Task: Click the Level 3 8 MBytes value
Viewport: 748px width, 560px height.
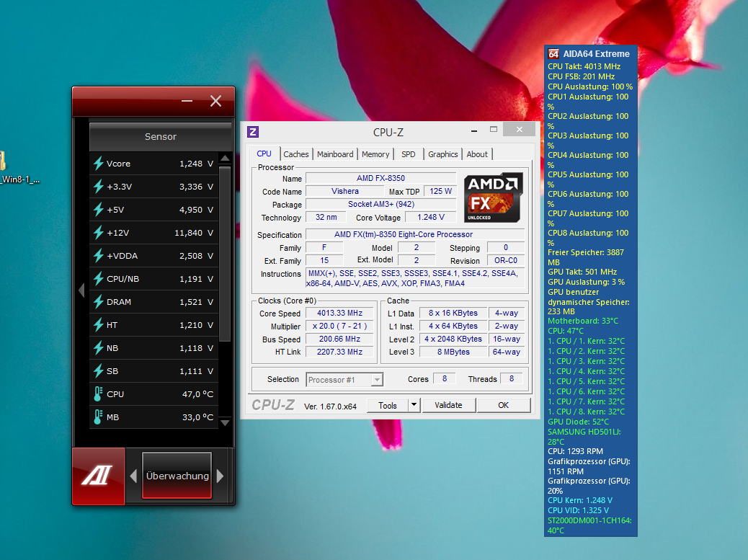Action: point(453,352)
